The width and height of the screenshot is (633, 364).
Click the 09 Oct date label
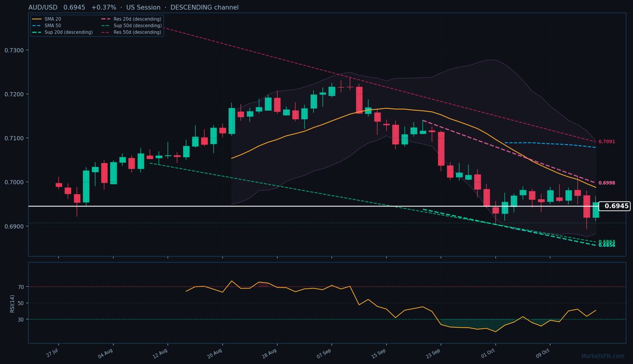(x=543, y=353)
